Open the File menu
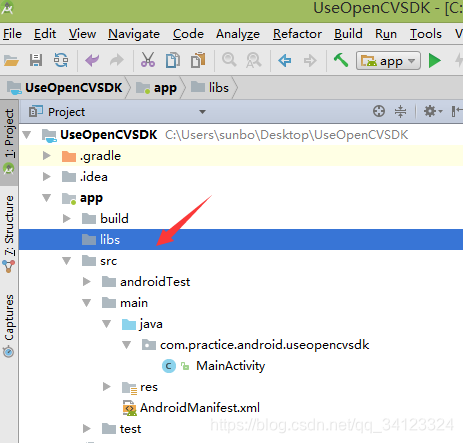 pyautogui.click(x=12, y=34)
